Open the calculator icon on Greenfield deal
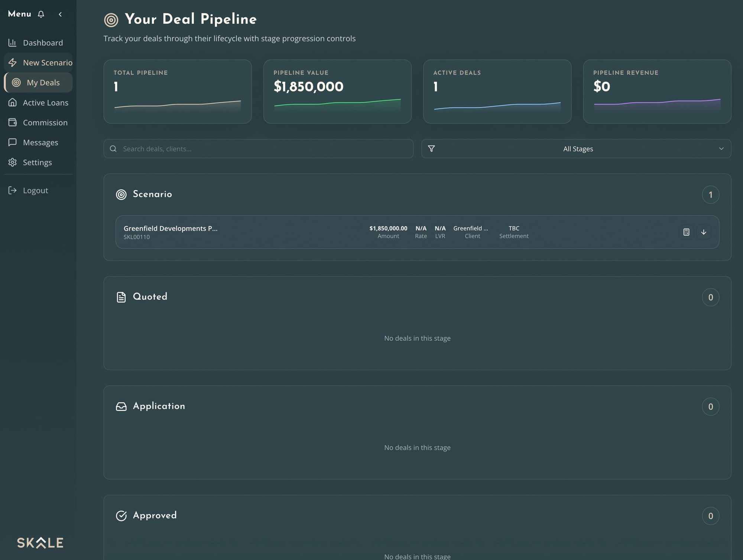The width and height of the screenshot is (743, 560). click(x=686, y=232)
